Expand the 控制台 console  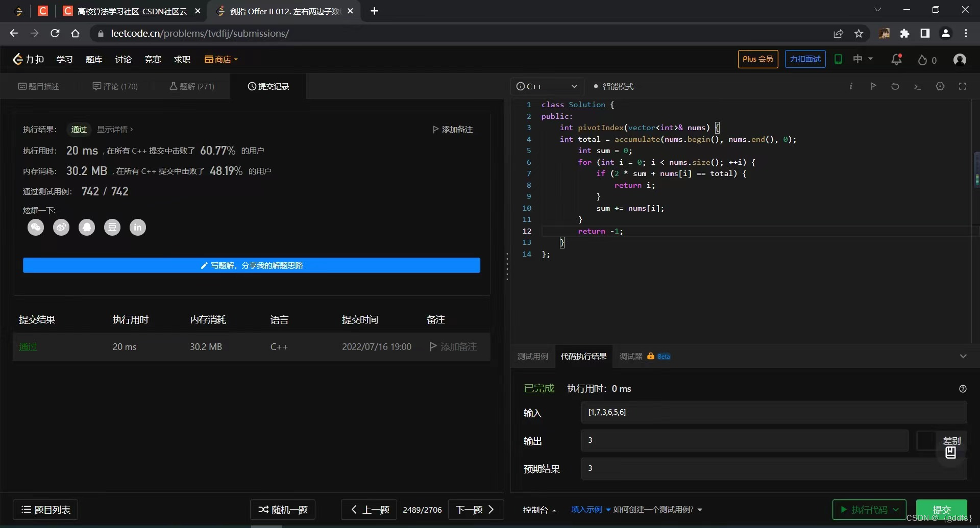[540, 510]
